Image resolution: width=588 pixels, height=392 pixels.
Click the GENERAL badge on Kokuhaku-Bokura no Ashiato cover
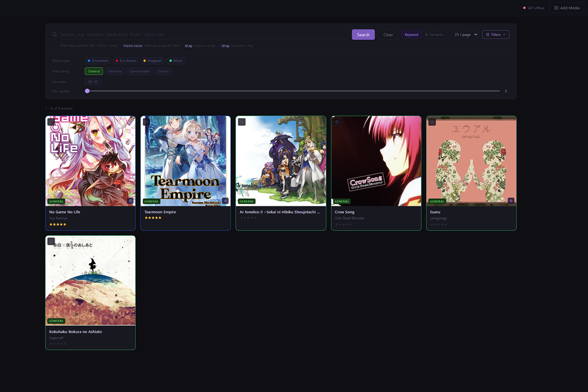[x=56, y=321]
